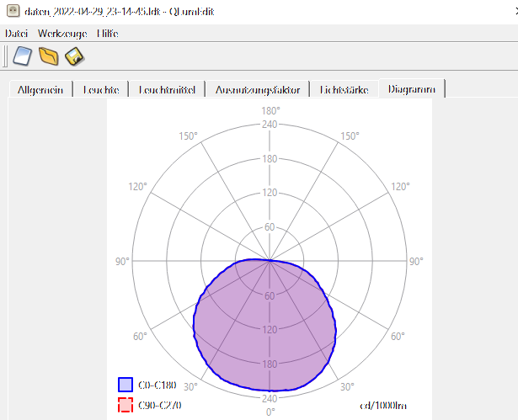Screen dimensions: 518x420
Task: Click the red dashed C90-C270 legend swatch
Action: (x=125, y=405)
